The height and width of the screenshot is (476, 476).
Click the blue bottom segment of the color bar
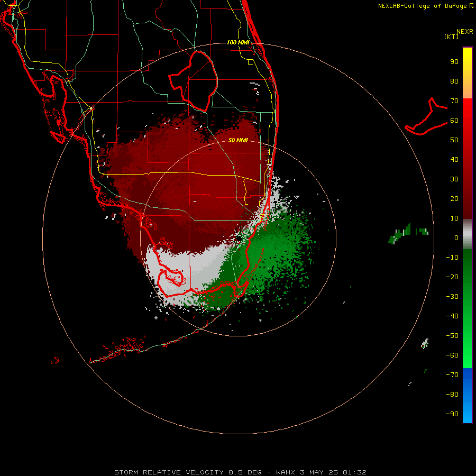coord(467,396)
